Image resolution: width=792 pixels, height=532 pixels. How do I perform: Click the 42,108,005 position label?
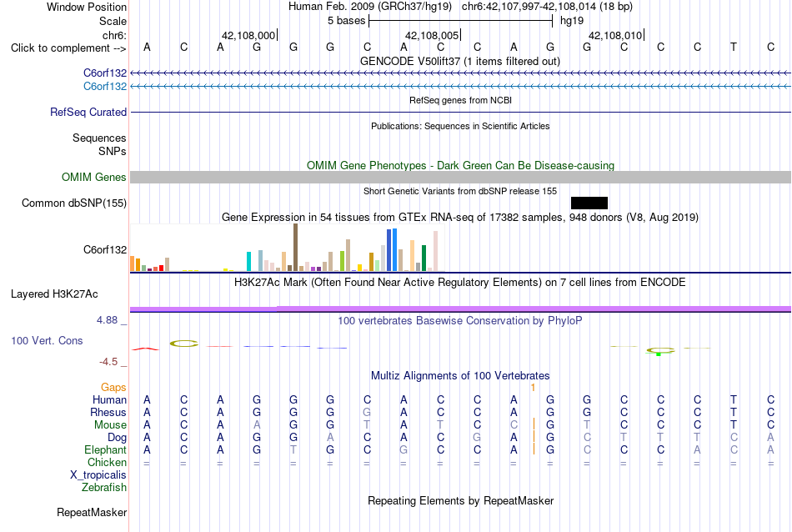tap(432, 35)
